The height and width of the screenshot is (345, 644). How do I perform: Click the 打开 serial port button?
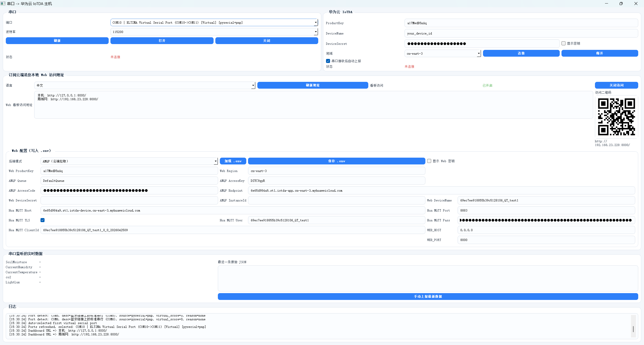click(162, 41)
